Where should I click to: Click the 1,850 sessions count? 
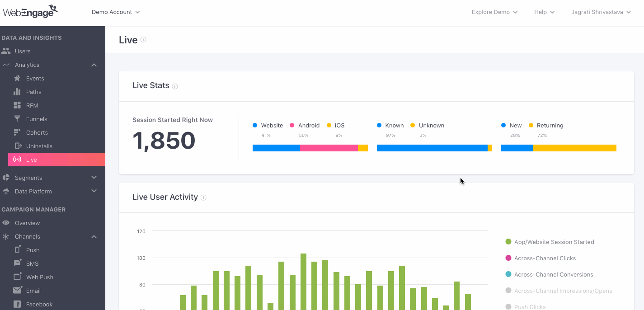[164, 141]
